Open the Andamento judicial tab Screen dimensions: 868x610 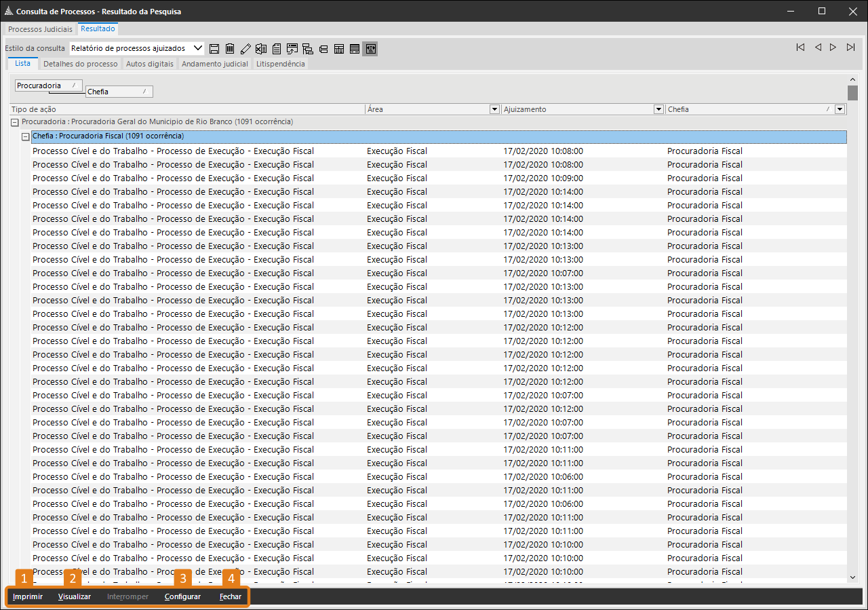click(214, 64)
